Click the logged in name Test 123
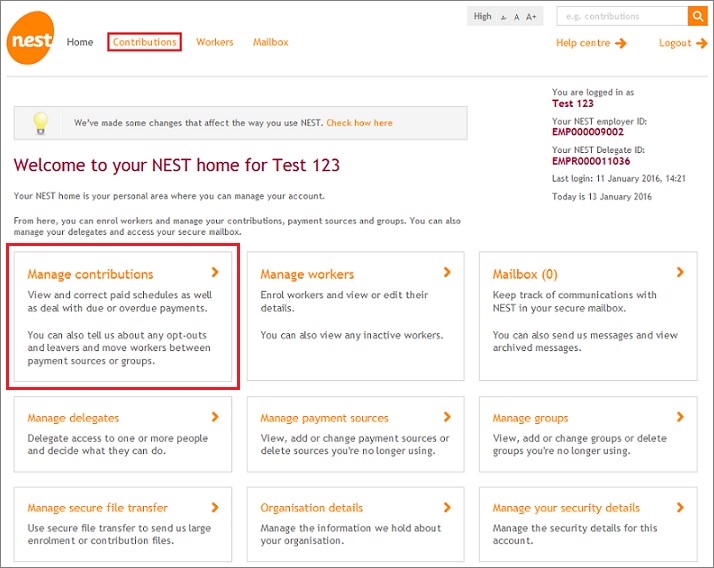Screen dimensions: 714x568 pyautogui.click(x=573, y=104)
